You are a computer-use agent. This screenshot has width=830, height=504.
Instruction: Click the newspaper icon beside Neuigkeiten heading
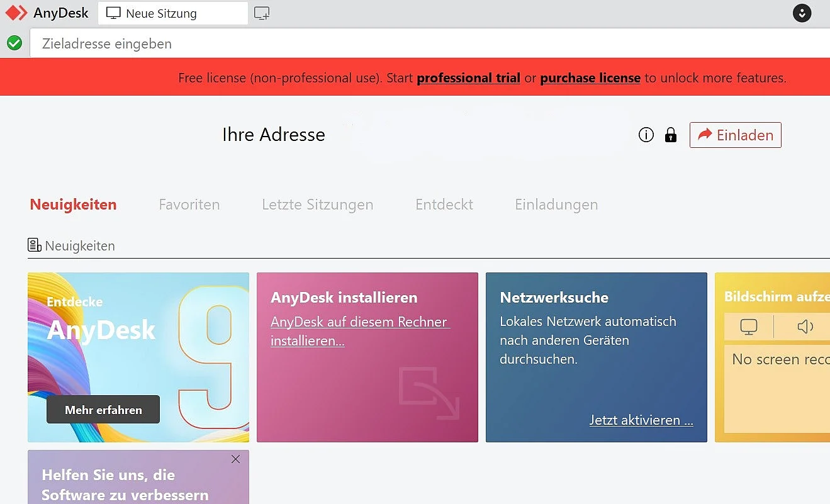coord(35,245)
